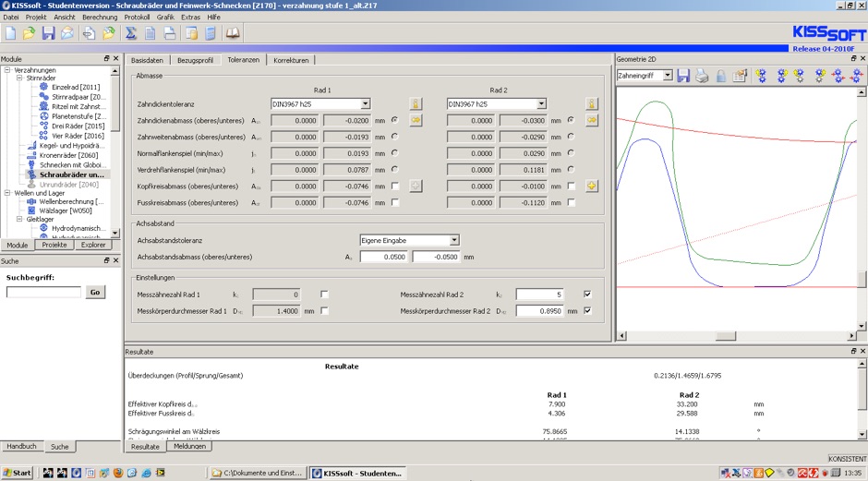Click the lock button for Rad 2 Zahndickentoleranz

tap(591, 103)
